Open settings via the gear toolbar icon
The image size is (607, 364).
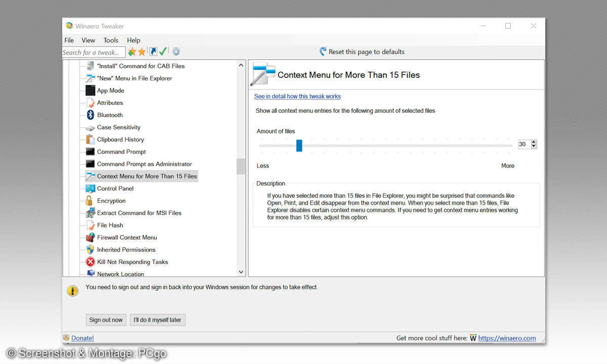[x=176, y=52]
